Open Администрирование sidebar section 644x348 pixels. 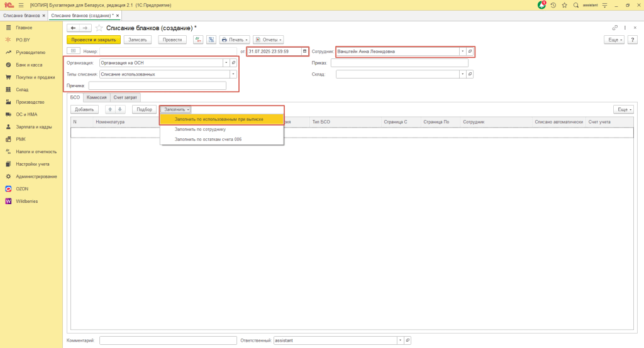[36, 177]
